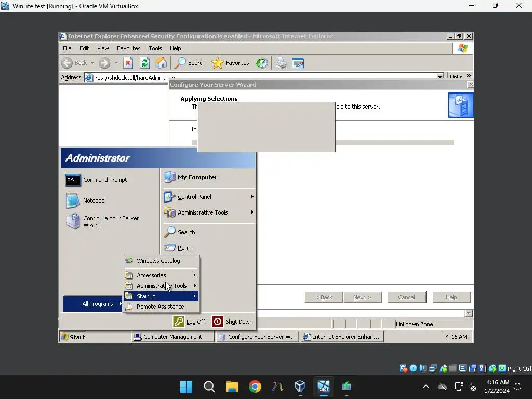Open VirtualBox cube icon on host taskbar
The width and height of the screenshot is (532, 399).
[x=300, y=386]
